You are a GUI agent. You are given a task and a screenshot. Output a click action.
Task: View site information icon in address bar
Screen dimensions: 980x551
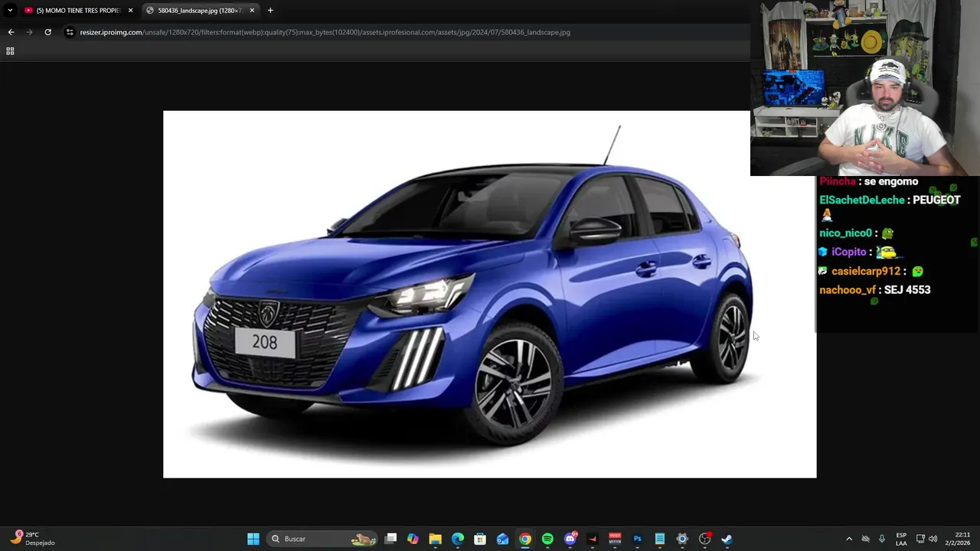click(70, 32)
